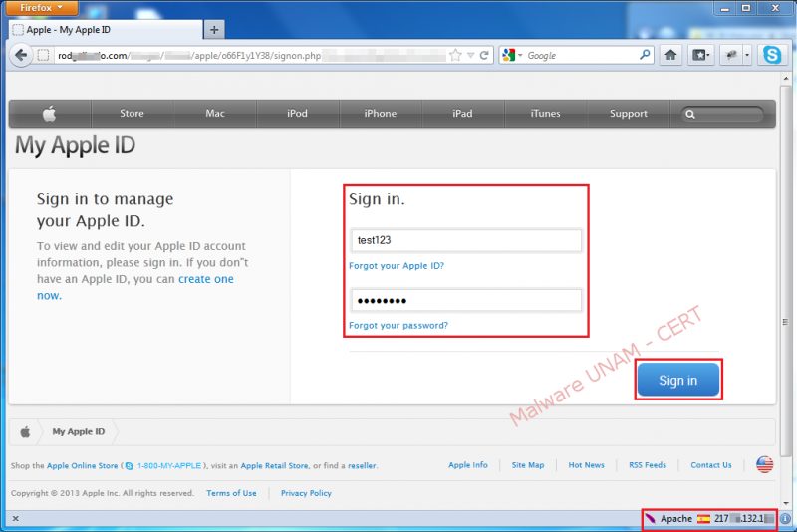Click the Apple ID field containing test123
Image resolution: width=797 pixels, height=532 pixels.
click(466, 240)
